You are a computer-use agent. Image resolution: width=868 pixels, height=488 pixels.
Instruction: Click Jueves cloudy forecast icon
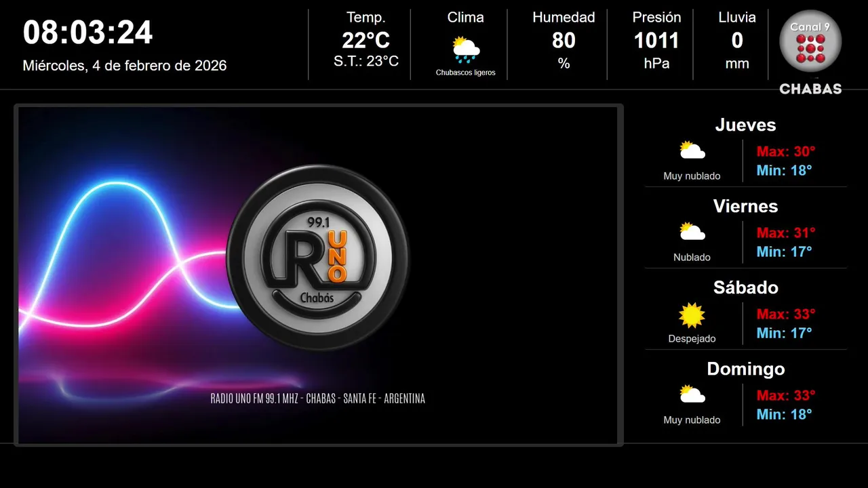click(x=692, y=150)
